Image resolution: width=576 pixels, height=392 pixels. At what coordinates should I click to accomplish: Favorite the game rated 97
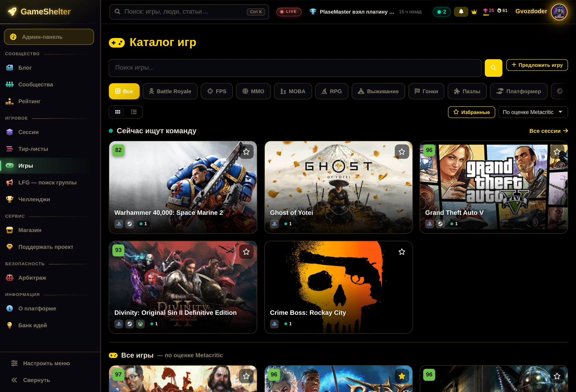pos(246,376)
